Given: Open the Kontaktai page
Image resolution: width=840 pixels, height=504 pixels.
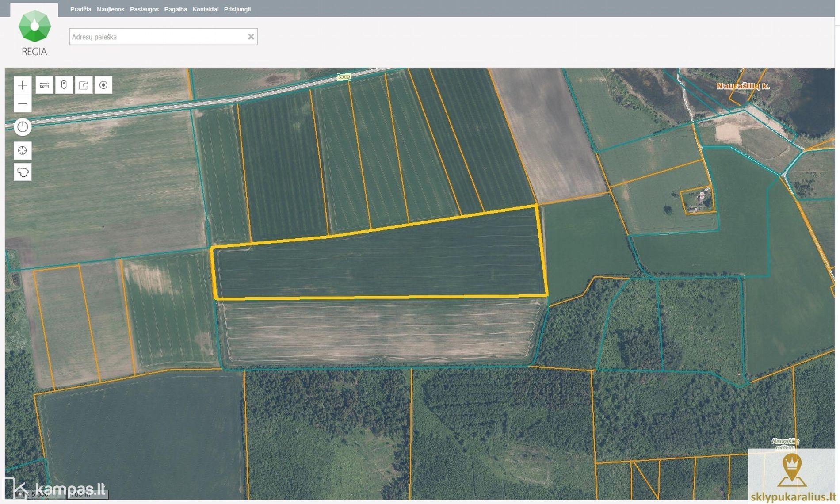Looking at the screenshot, I should pyautogui.click(x=205, y=9).
